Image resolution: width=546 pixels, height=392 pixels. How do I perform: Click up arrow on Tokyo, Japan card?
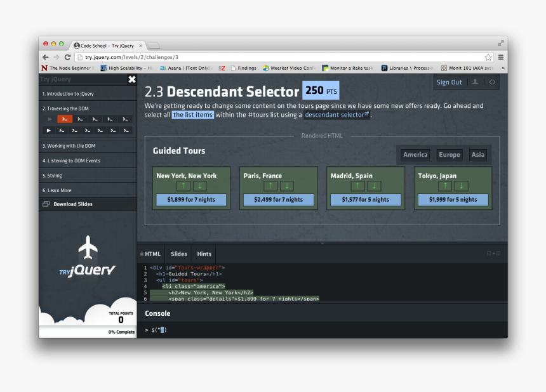(444, 186)
